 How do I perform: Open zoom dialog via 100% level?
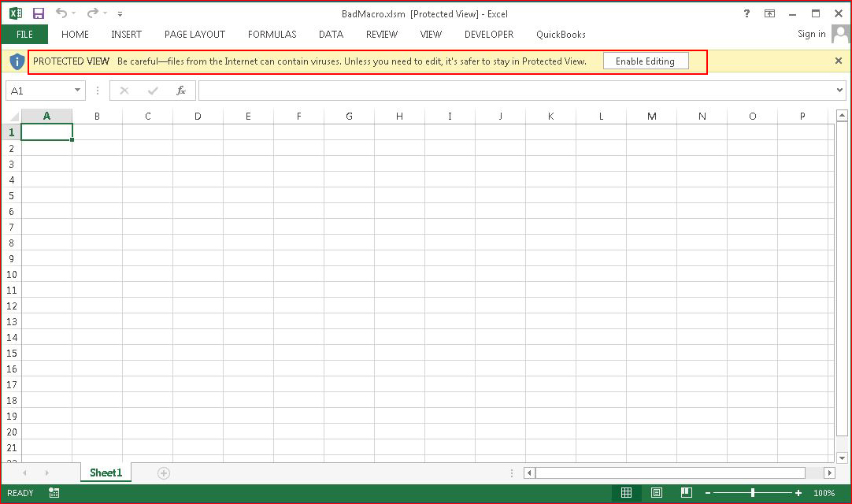[824, 493]
